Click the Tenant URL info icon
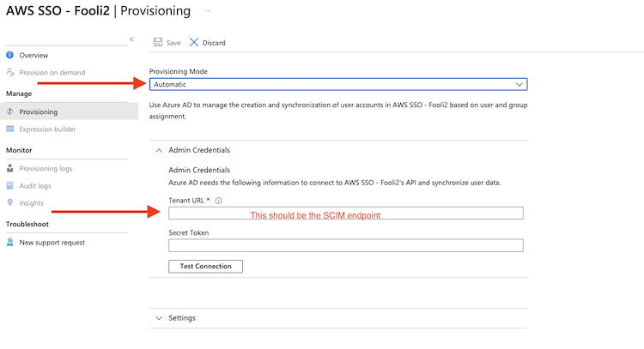Screen dimensions: 644x349 point(218,201)
